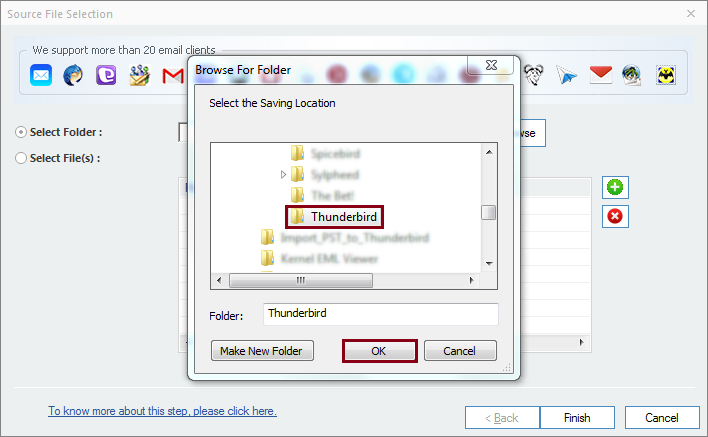Screen dimensions: 708x437
Task: Select The Bat! folder in tree
Action: tap(333, 195)
